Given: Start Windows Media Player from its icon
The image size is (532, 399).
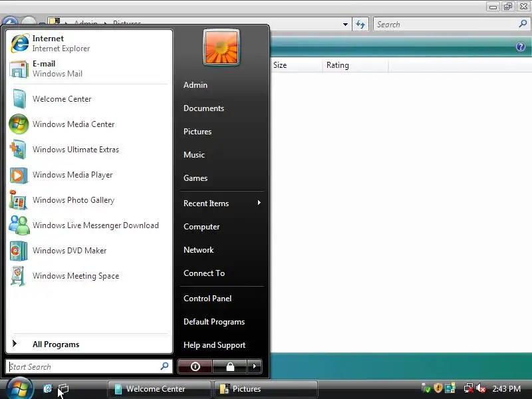Looking at the screenshot, I should [19, 175].
